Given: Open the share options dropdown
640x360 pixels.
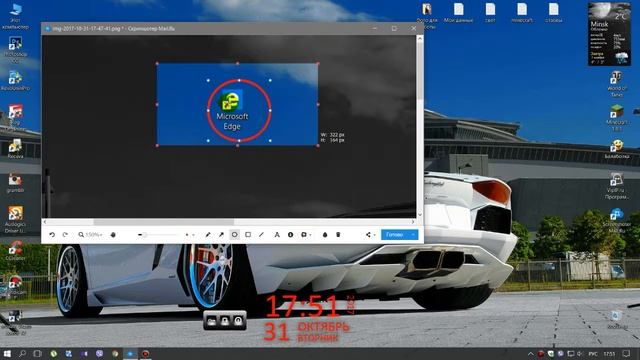Looking at the screenshot, I should 370,235.
